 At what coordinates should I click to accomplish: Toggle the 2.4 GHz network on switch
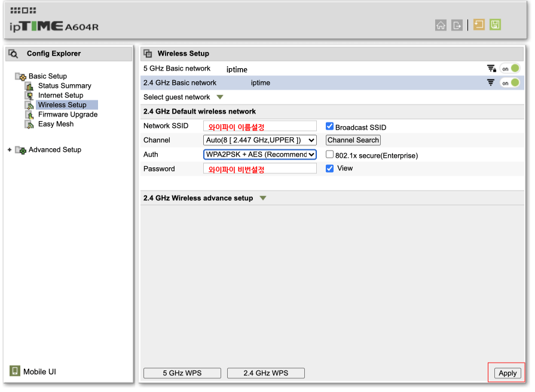[x=510, y=83]
